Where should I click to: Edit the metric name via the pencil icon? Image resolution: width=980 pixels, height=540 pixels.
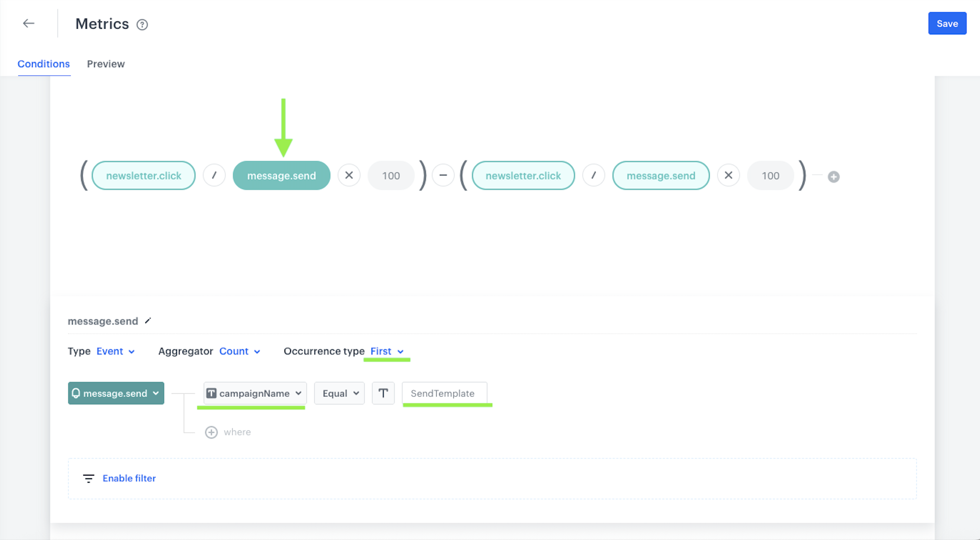(x=148, y=320)
